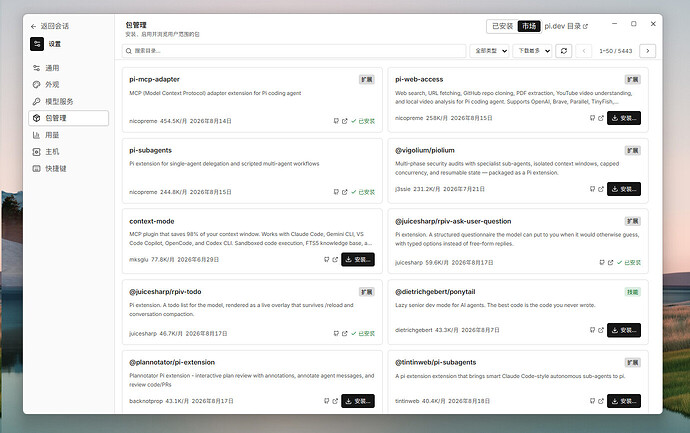Viewport: 690px width, 433px height.
Task: Open the 全部类型 type filter dropdown
Action: click(489, 51)
